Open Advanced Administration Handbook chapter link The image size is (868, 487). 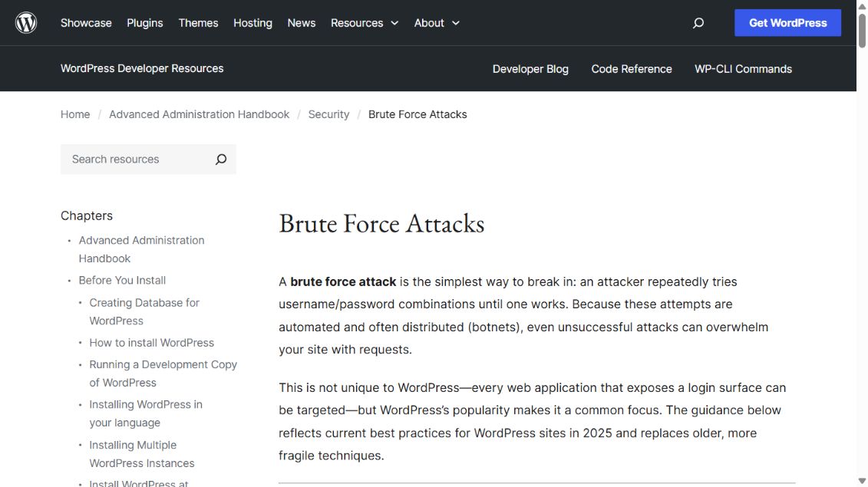click(x=141, y=249)
